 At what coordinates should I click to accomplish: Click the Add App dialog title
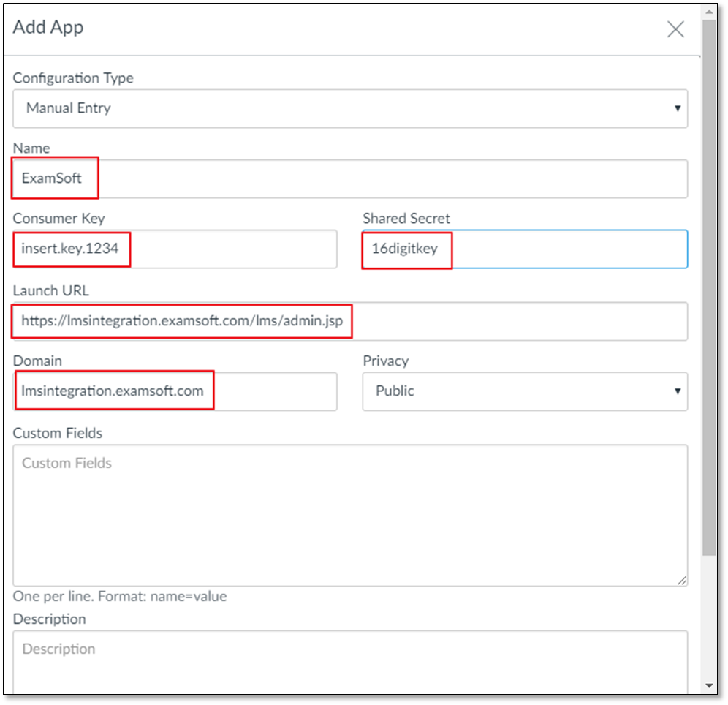coord(48,27)
